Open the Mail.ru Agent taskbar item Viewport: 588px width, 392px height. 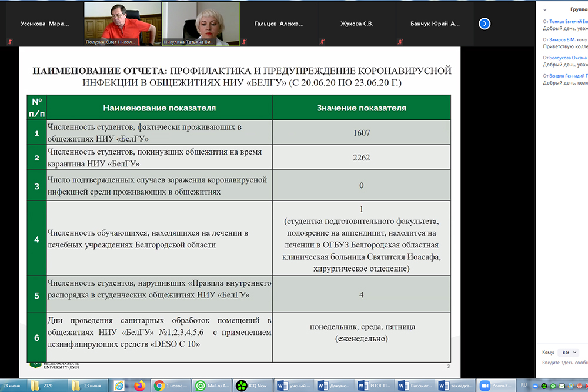click(213, 386)
